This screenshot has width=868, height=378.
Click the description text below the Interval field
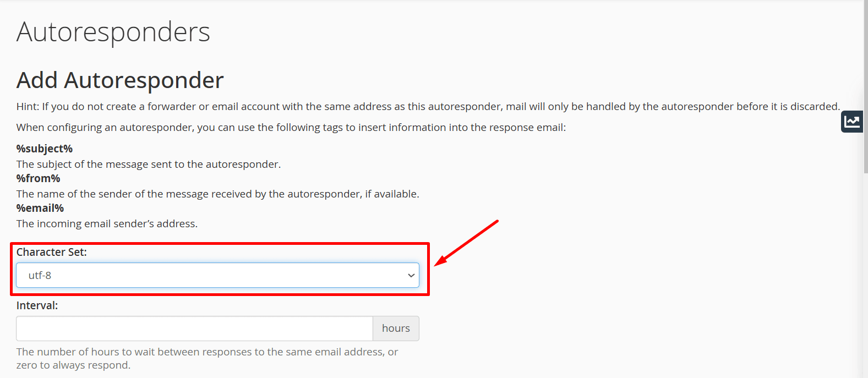(x=206, y=358)
